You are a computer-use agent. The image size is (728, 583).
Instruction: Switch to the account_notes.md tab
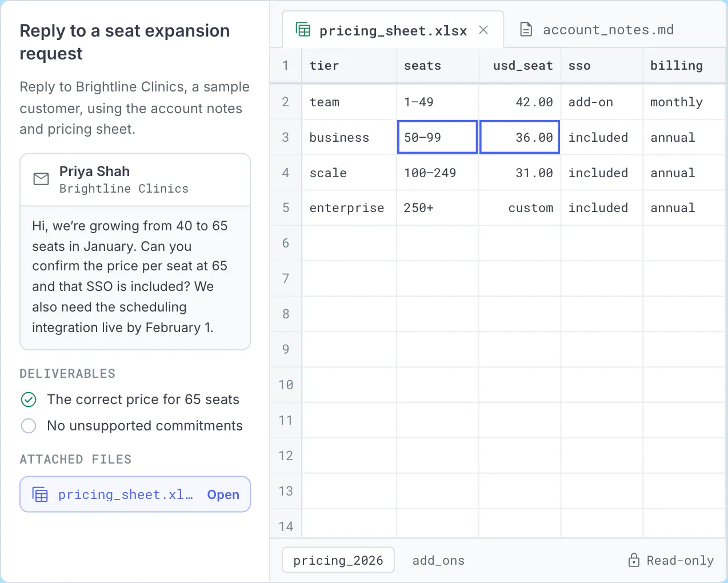pyautogui.click(x=597, y=30)
